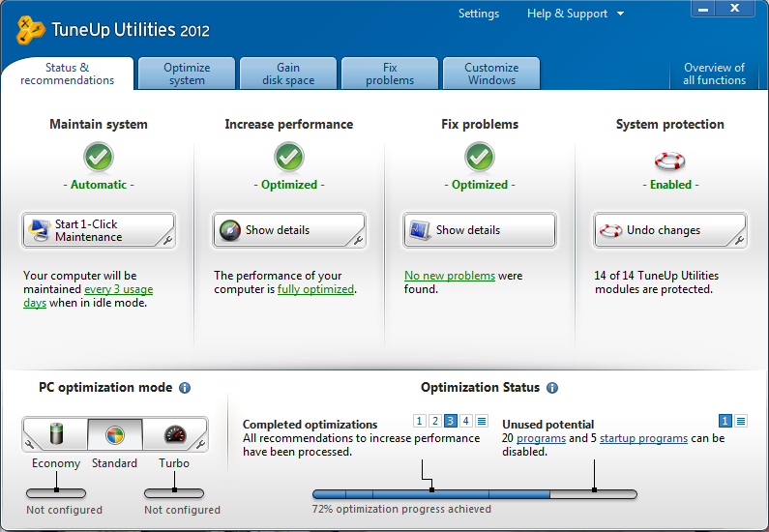This screenshot has width=769, height=532.
Task: Click the wrench on 1-Click Maintenance button
Action: pyautogui.click(x=167, y=240)
